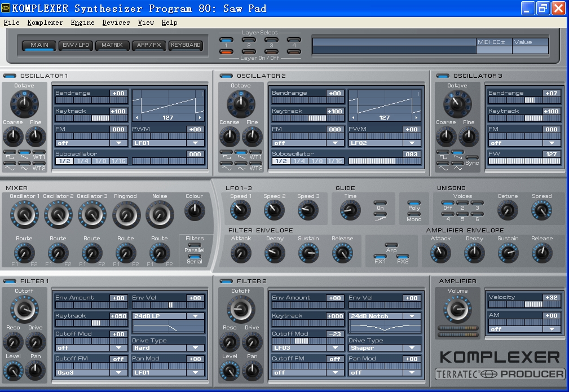
Task: Turn Glide On
Action: tap(380, 203)
